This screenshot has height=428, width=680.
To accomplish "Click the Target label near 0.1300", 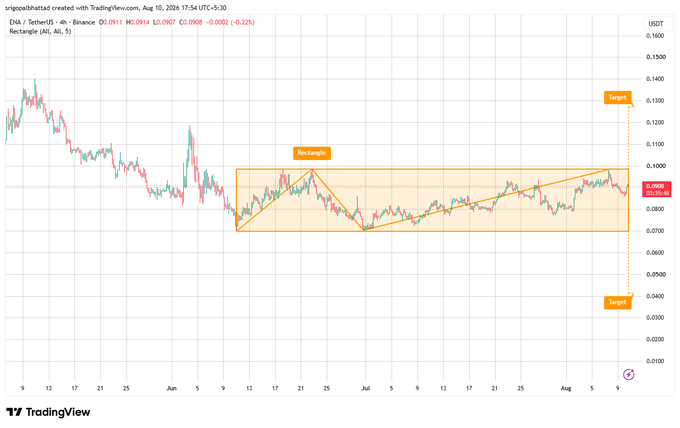I will tap(617, 97).
